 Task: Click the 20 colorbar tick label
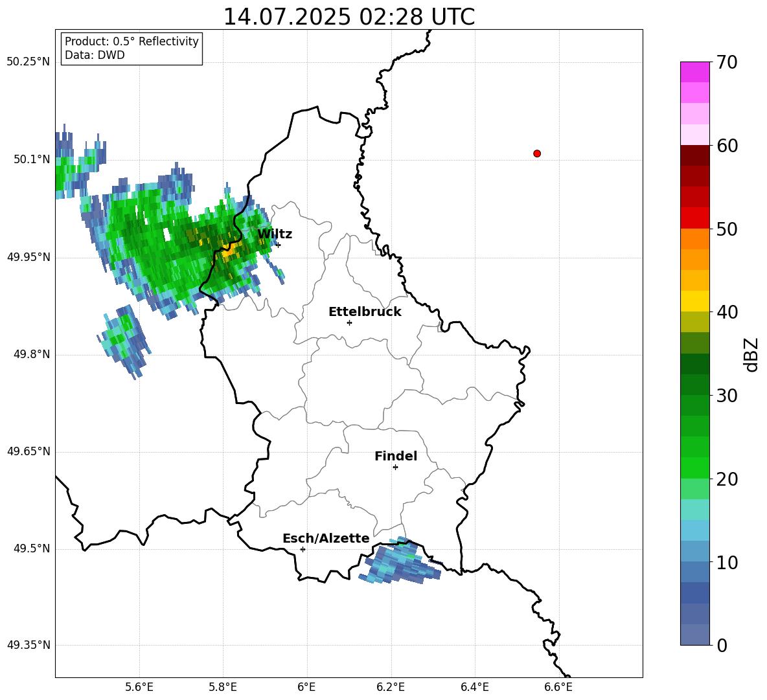pyautogui.click(x=727, y=479)
